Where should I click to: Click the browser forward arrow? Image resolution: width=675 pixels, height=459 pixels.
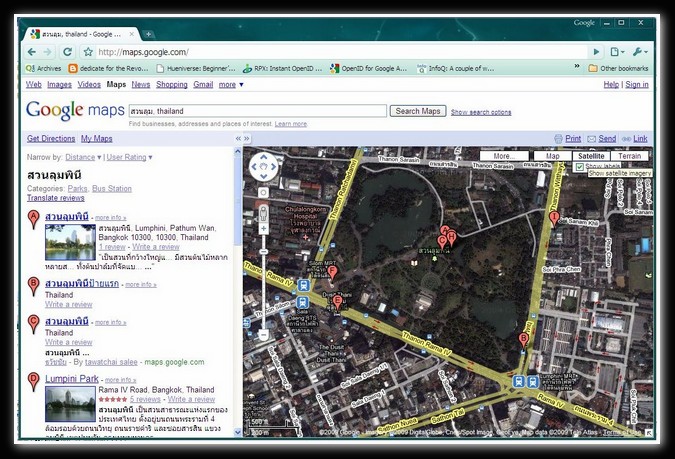tap(47, 52)
